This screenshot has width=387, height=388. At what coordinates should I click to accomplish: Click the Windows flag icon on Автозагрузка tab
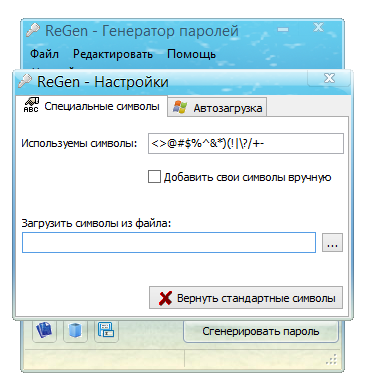[180, 107]
